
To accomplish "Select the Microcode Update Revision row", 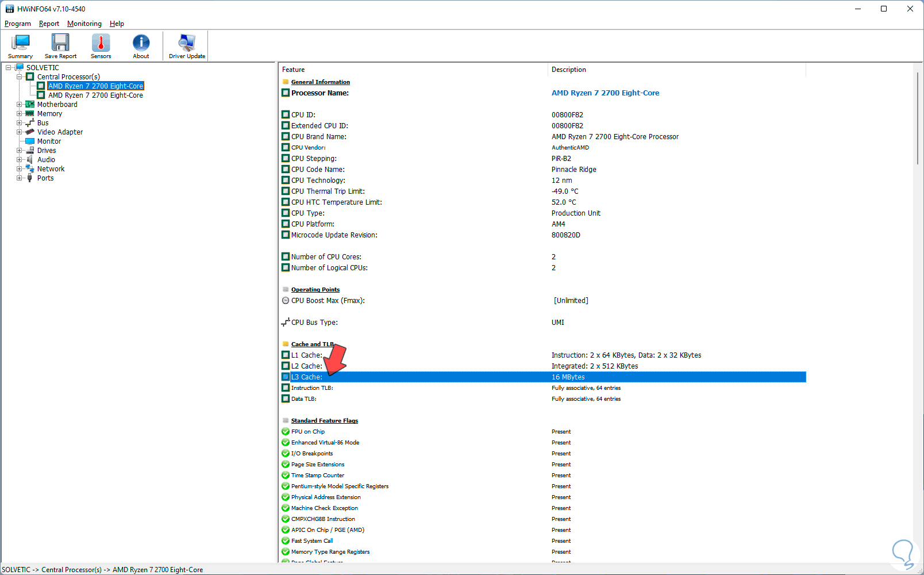I will pyautogui.click(x=543, y=235).
